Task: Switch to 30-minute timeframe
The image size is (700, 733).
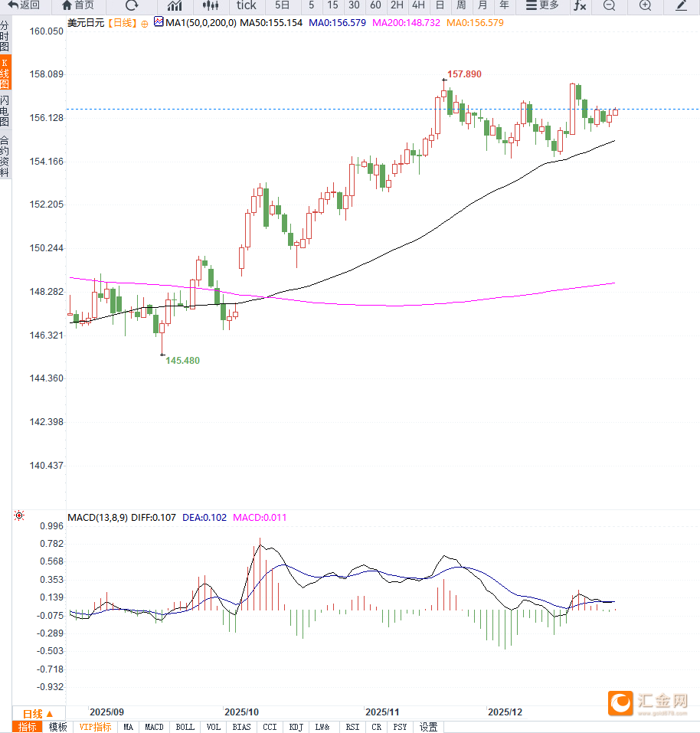Action: 354,5
